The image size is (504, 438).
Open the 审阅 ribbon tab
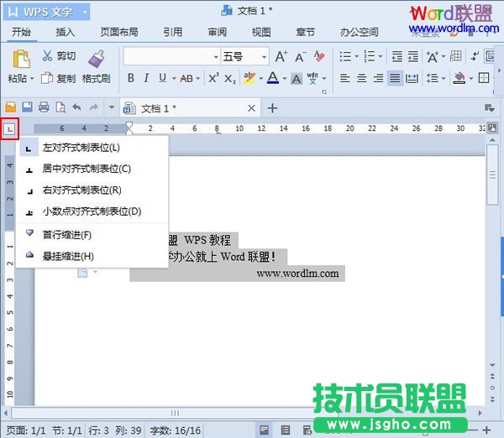coord(218,32)
